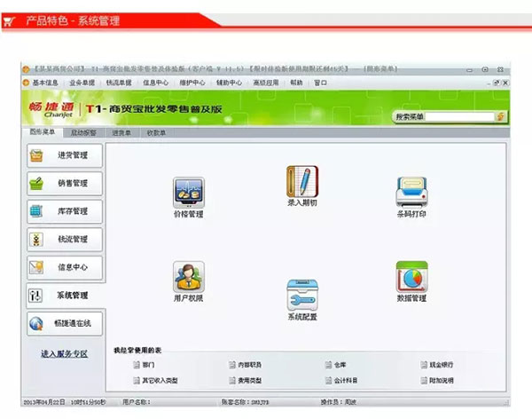Open the 部门 table link
This screenshot has height=419, width=532.
(x=149, y=365)
